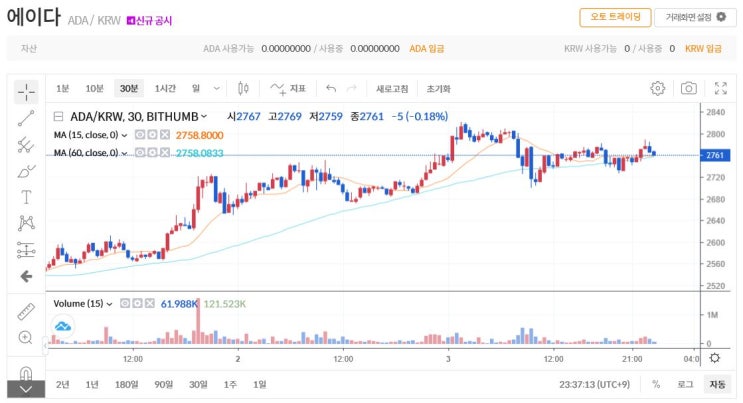Click the KRW 입금 deposit link
The height and width of the screenshot is (403, 743).
703,48
